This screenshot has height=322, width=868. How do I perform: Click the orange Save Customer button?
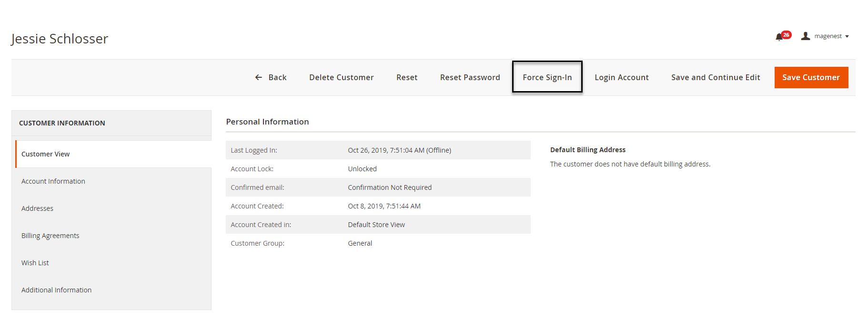tap(811, 77)
